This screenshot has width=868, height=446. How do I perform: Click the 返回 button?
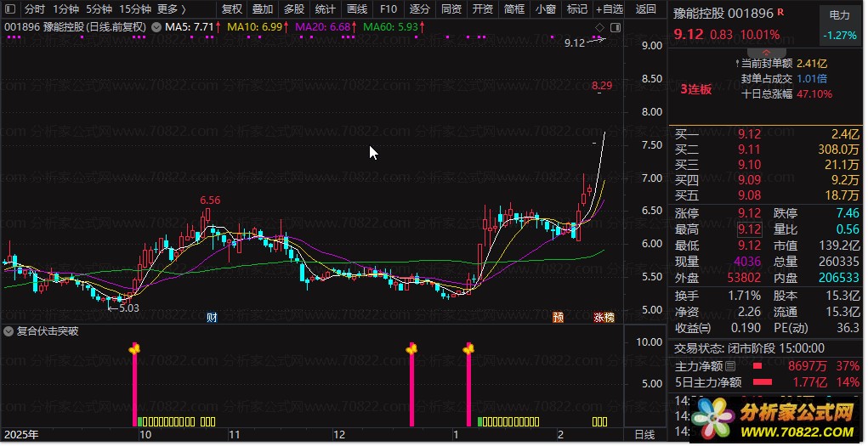click(x=645, y=8)
